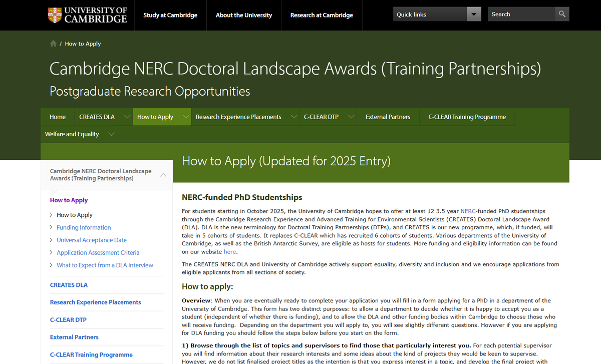This screenshot has width=601, height=364.
Task: Follow the NERC hyperlink in the paragraph
Action: 468,211
